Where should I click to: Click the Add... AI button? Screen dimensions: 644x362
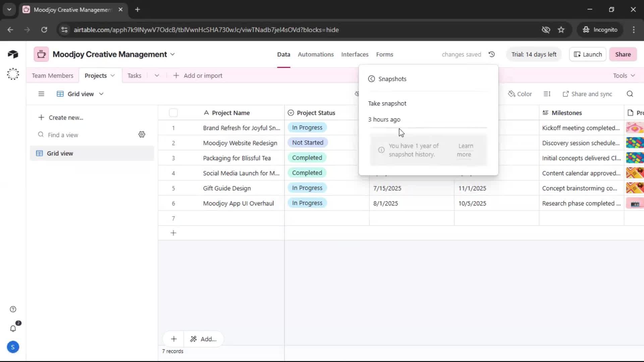(x=203, y=339)
